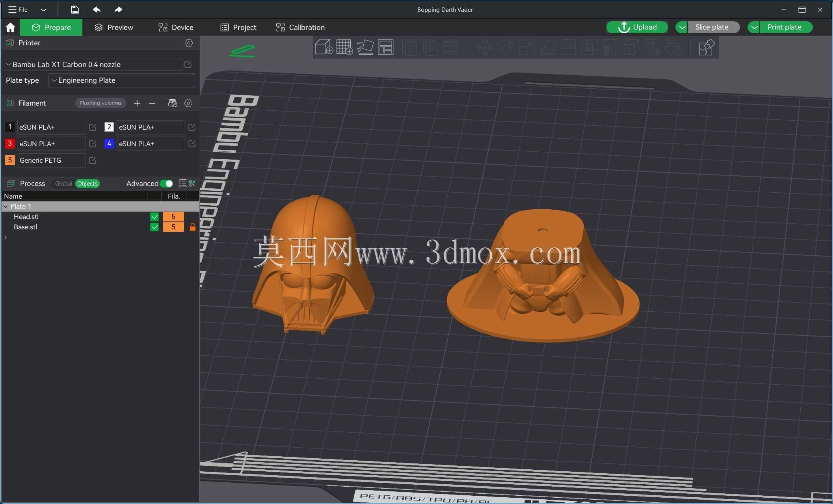Switch to the Calibration tab

tap(300, 27)
